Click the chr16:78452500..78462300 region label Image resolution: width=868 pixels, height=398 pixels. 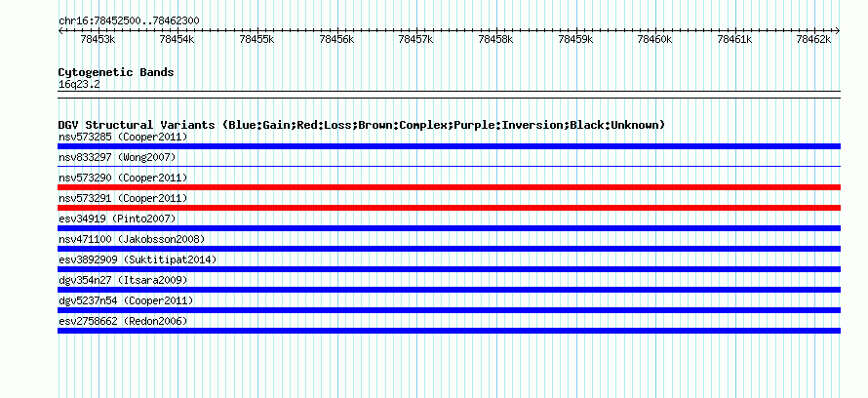tap(129, 20)
